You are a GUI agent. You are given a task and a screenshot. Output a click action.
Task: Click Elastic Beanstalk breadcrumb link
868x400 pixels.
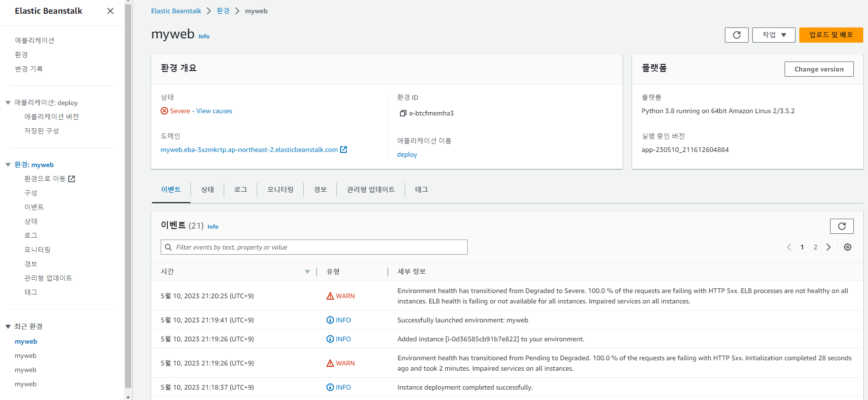[x=176, y=11]
